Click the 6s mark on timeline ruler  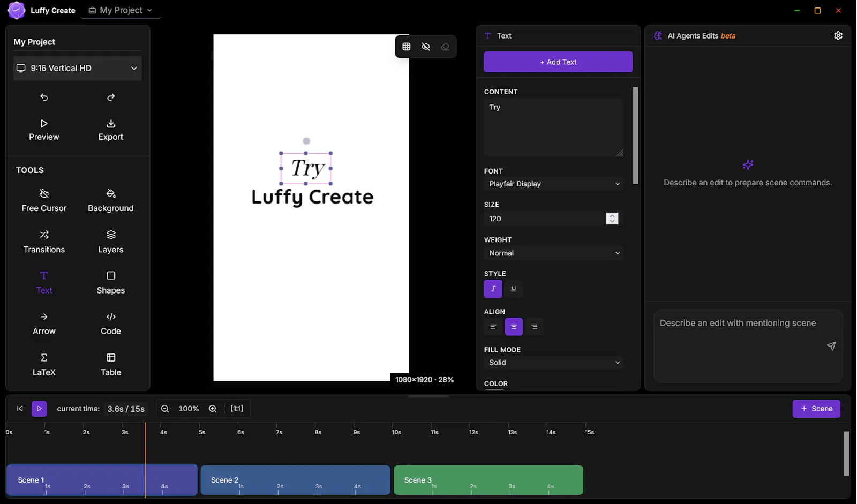coord(240,432)
